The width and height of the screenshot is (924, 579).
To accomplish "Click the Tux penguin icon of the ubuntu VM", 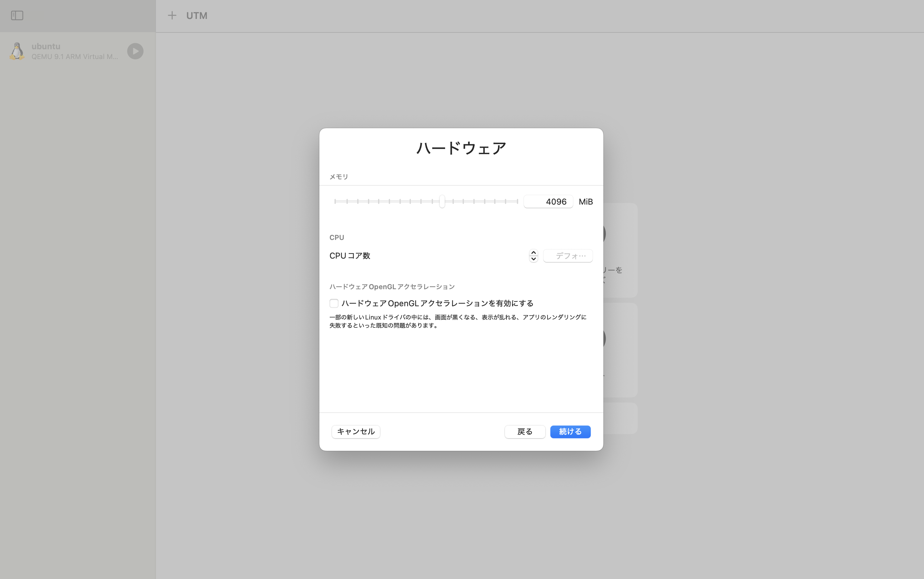I will (x=16, y=51).
